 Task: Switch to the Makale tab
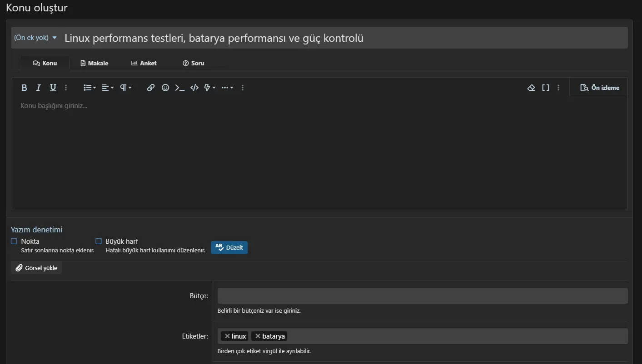click(x=95, y=63)
